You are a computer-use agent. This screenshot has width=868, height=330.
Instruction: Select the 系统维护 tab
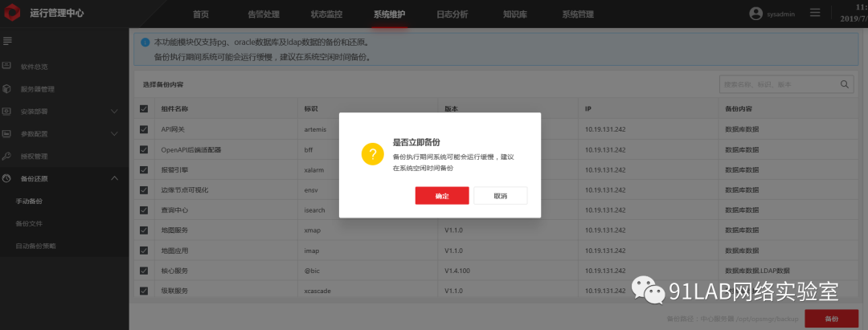389,14
